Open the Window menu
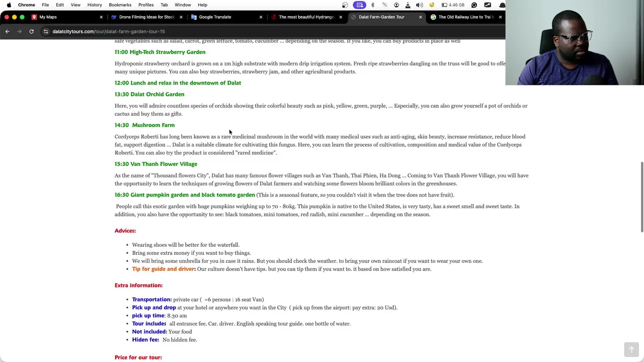Viewport: 644px width, 362px height. click(x=183, y=5)
